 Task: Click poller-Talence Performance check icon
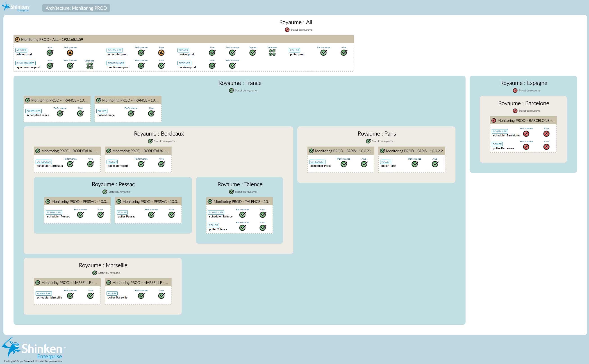click(243, 228)
